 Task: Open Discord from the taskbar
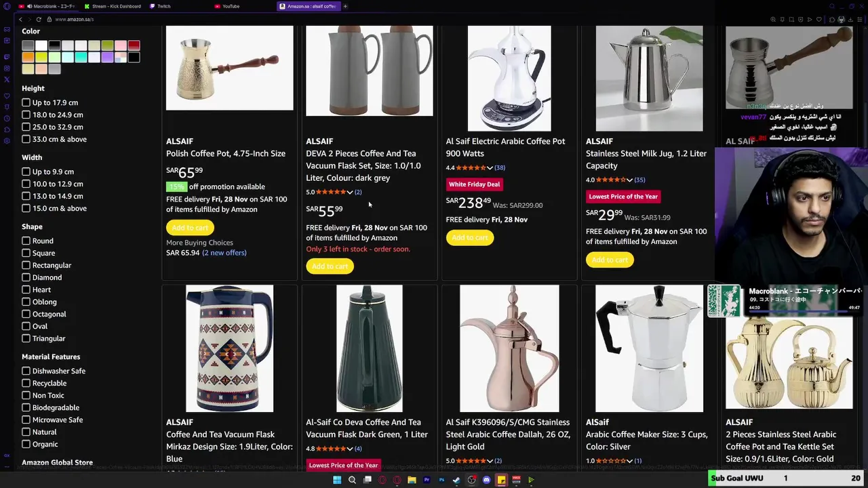pos(486,480)
